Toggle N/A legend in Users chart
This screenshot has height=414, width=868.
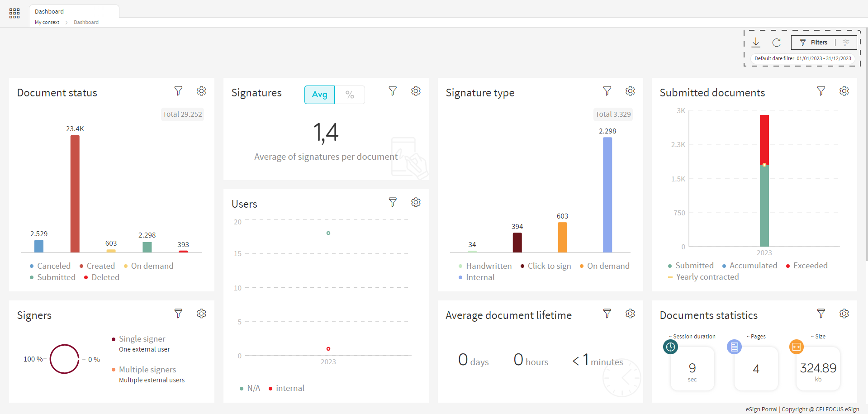(x=250, y=388)
